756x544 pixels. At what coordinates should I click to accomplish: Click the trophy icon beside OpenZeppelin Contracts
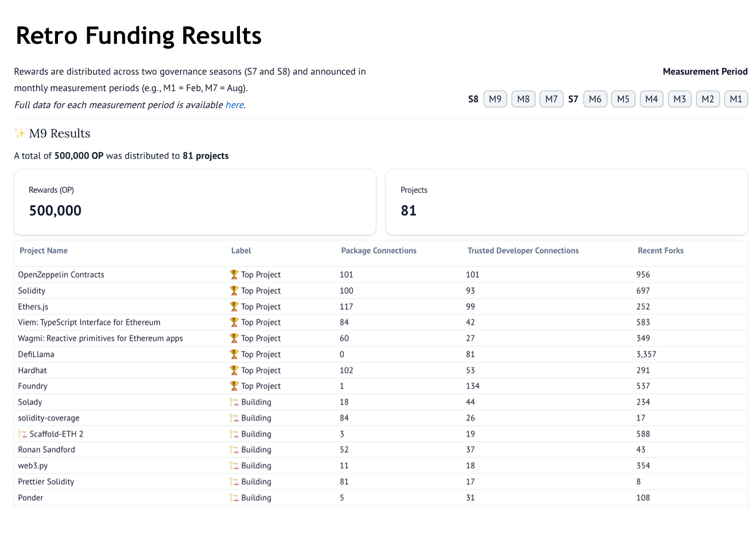coord(234,275)
